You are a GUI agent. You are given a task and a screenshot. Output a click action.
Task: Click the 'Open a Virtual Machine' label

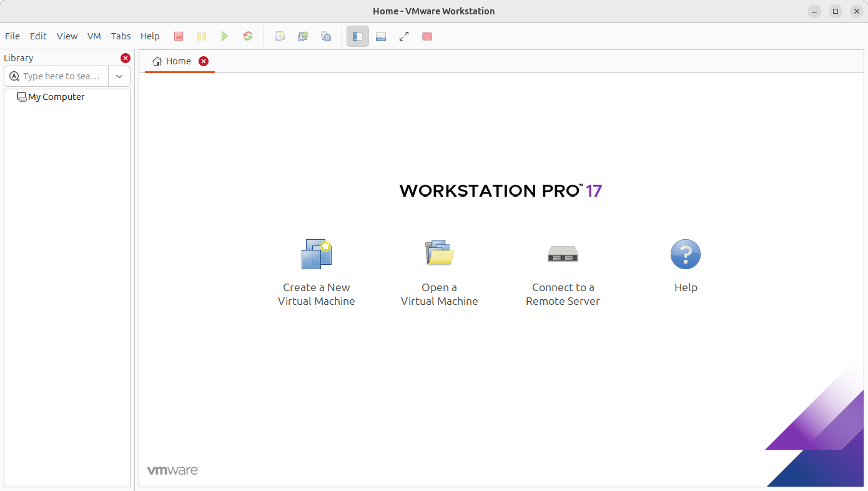440,294
